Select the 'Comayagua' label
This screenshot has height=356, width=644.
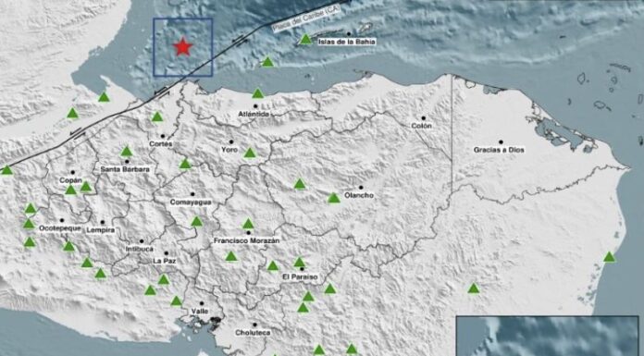[x=191, y=202]
